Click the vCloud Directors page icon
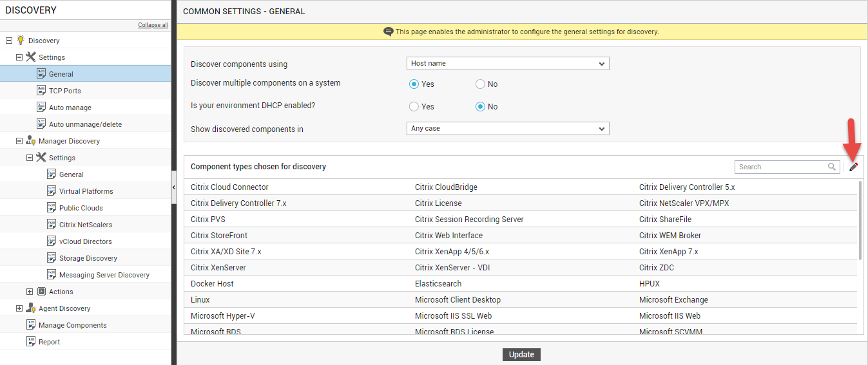The image size is (868, 365). click(52, 241)
